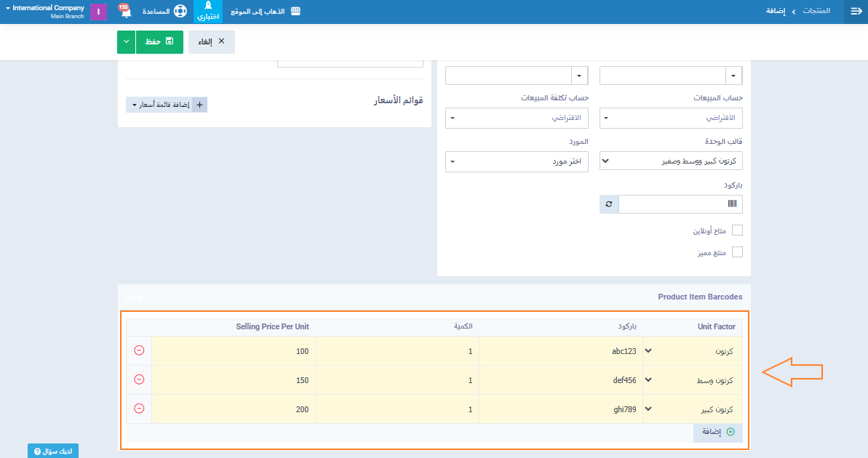Enable the متاح أونلاين checkbox
Screen dimensions: 868x458
(737, 230)
